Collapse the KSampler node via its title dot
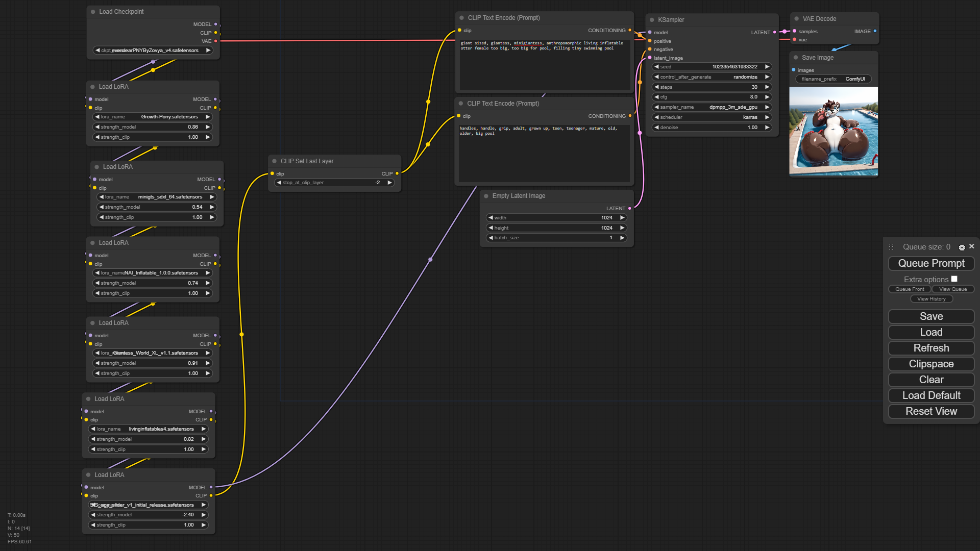980x551 pixels. tap(652, 20)
